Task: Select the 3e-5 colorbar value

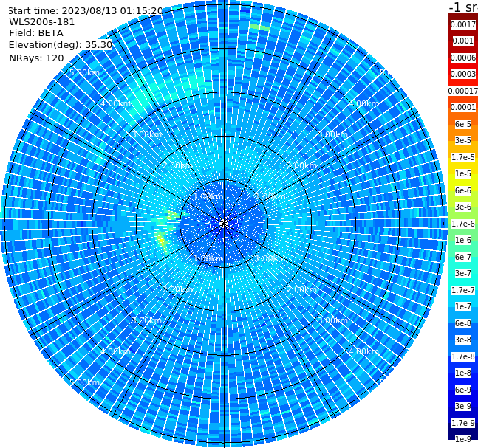Action: click(463, 140)
